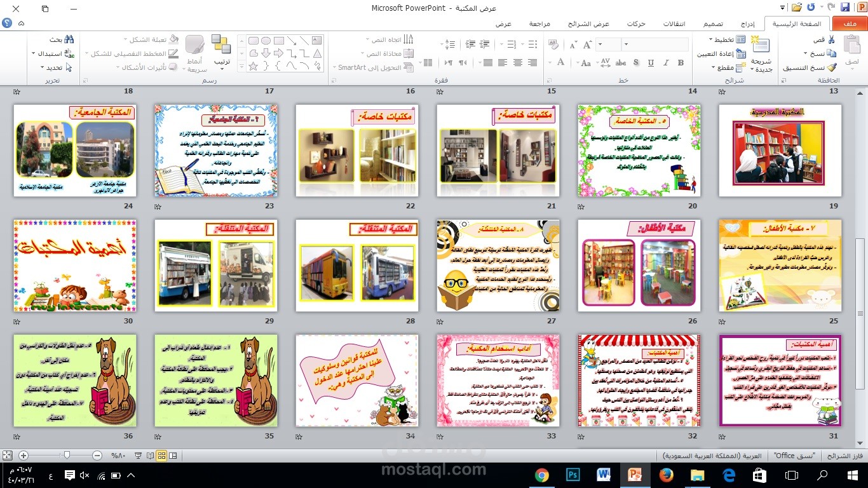Image resolution: width=868 pixels, height=488 pixels.
Task: Open Google Chrome from the taskbar
Action: click(541, 475)
